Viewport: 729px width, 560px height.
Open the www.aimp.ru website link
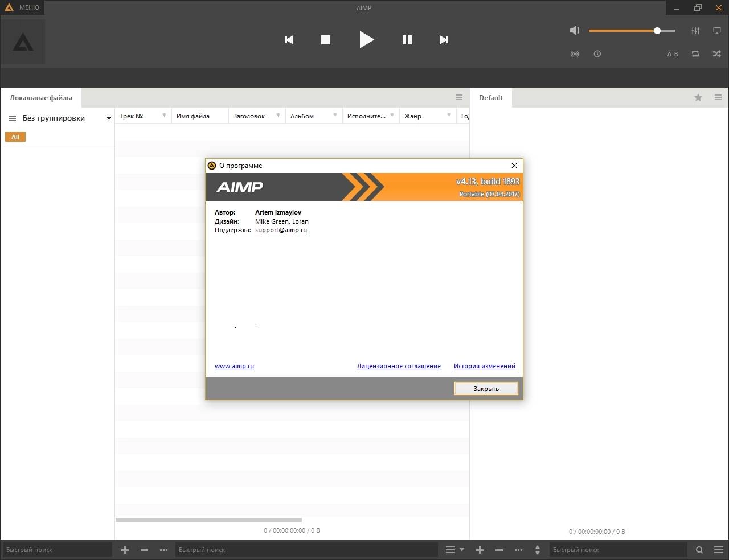234,366
